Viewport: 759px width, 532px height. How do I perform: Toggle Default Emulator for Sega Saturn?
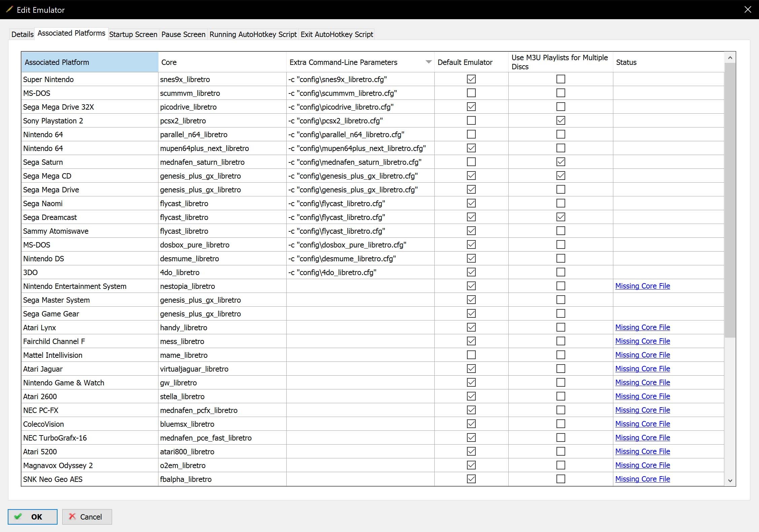coord(471,162)
